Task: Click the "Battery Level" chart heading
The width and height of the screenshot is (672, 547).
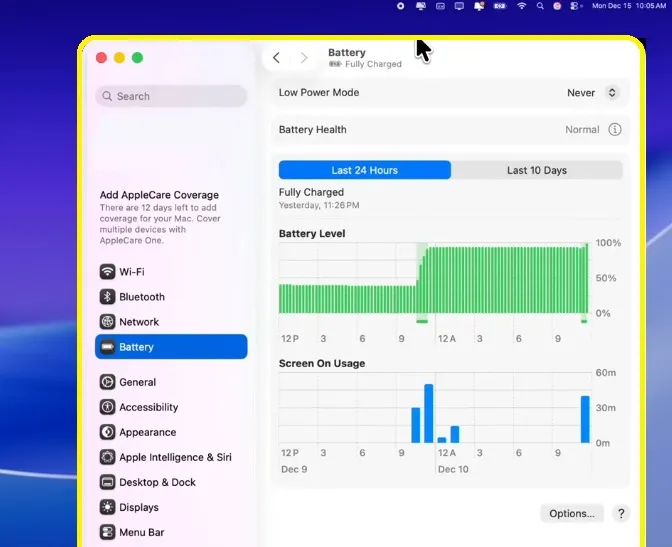Action: [x=312, y=234]
